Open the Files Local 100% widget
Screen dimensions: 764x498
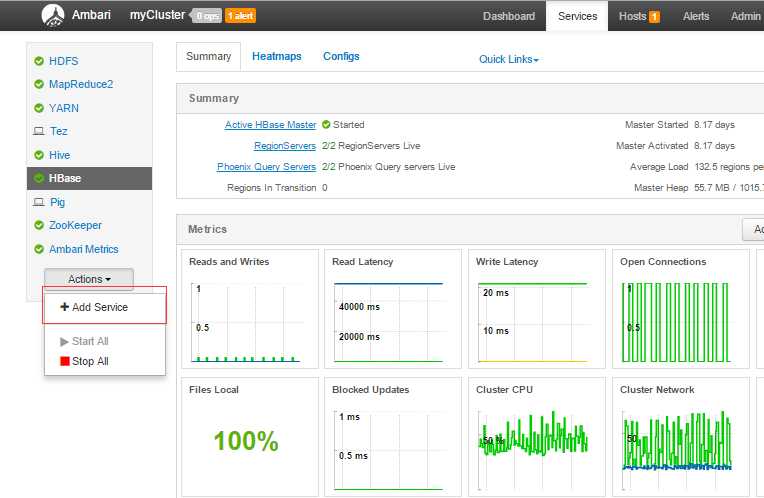250,437
